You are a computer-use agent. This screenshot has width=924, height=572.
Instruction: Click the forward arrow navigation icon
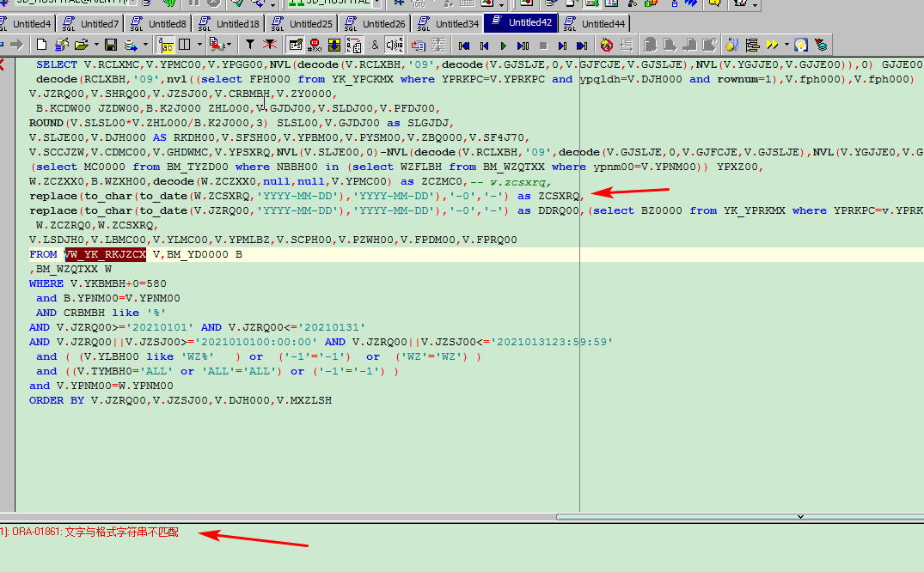pos(16,45)
